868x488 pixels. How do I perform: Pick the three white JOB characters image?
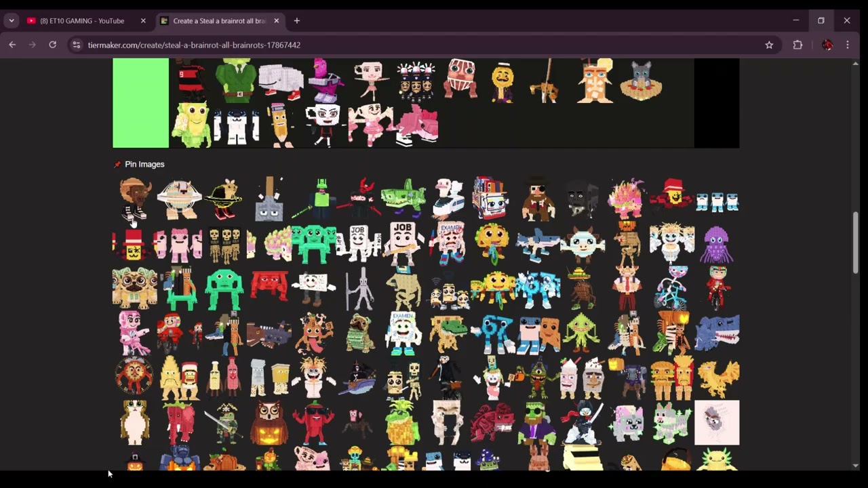[x=359, y=243]
